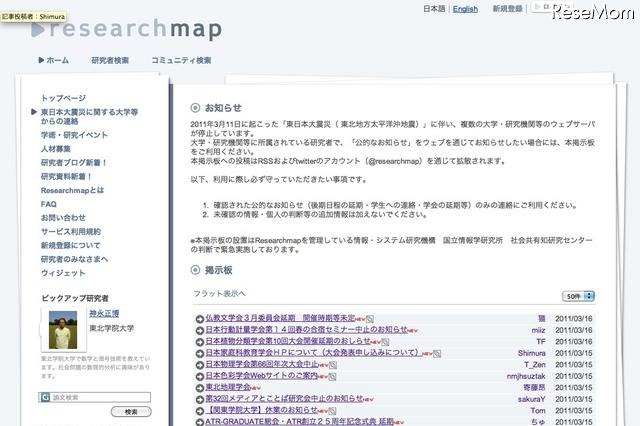This screenshot has width=640, height=426.
Task: Open attachment icon on 日本家庭科教育学会 post
Action: click(x=437, y=354)
